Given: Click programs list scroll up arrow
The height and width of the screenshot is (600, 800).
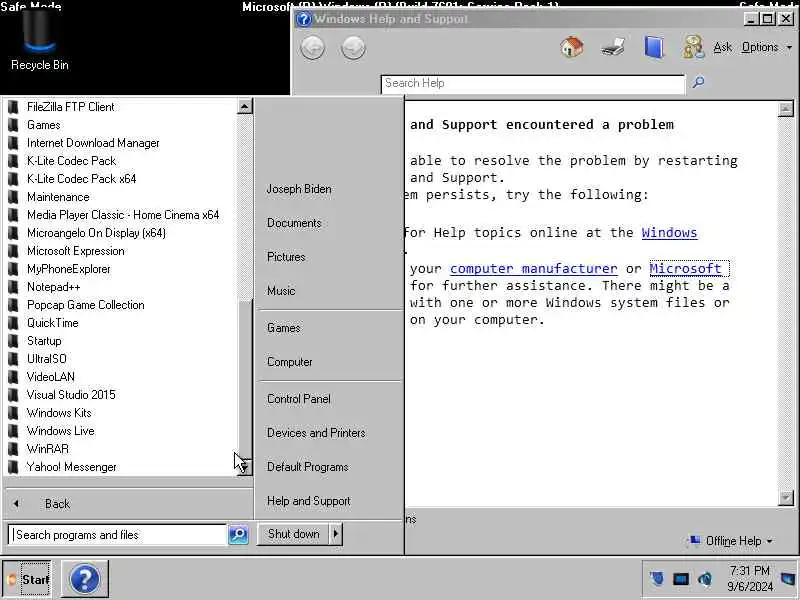Looking at the screenshot, I should click(x=244, y=106).
